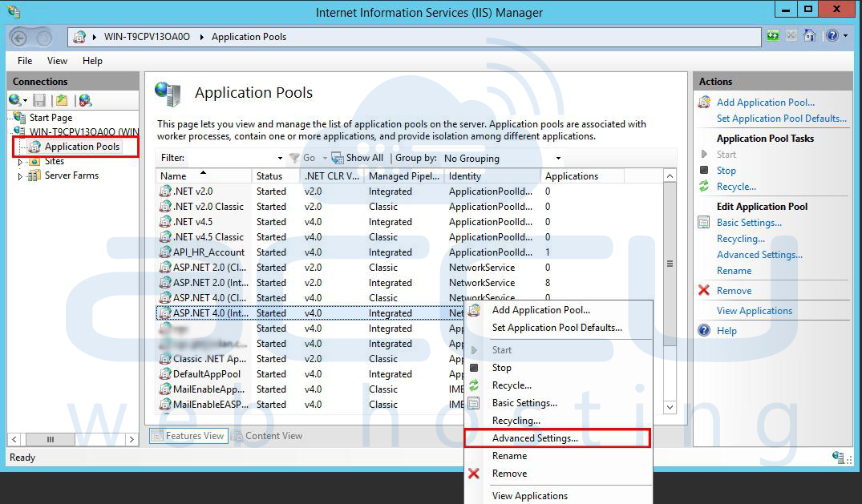The height and width of the screenshot is (504, 862).
Task: Open the Go button dropdown arrow
Action: (x=325, y=159)
